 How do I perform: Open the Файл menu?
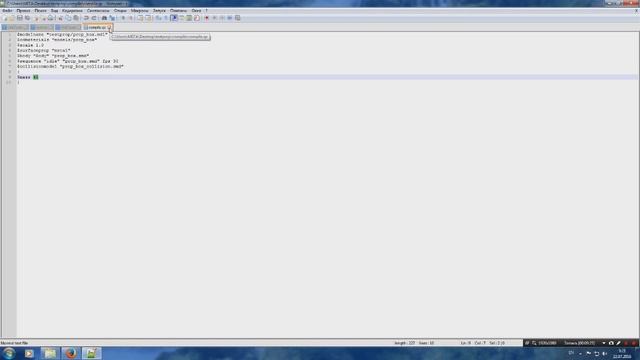click(x=7, y=11)
